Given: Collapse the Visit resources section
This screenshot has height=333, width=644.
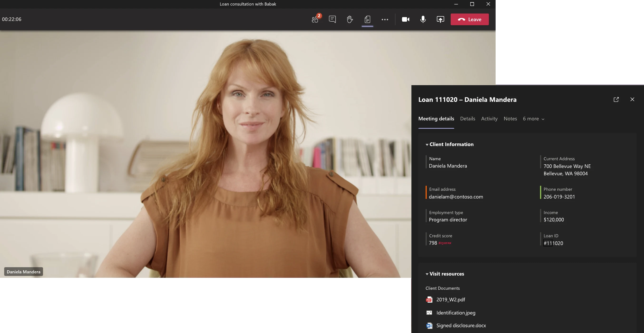Looking at the screenshot, I should 427,274.
